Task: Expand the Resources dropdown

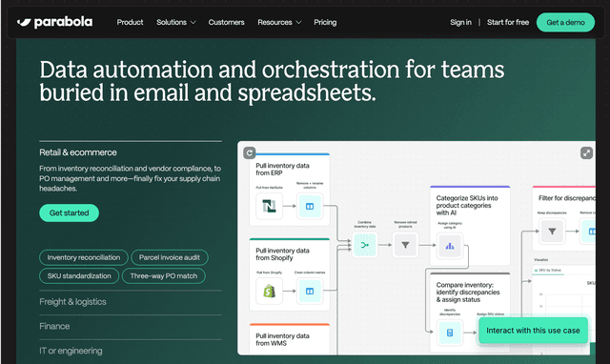Action: 279,22
